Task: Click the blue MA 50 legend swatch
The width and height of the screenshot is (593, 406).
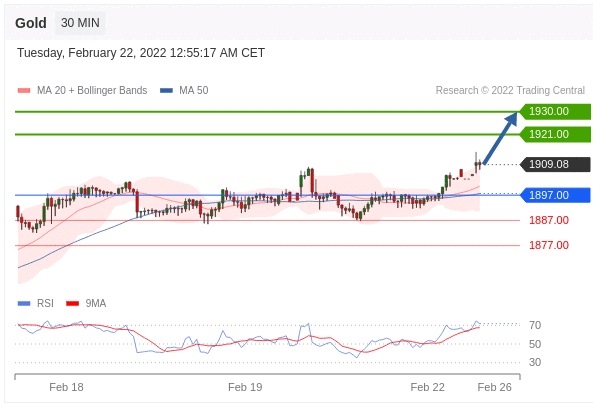Action: pos(166,90)
